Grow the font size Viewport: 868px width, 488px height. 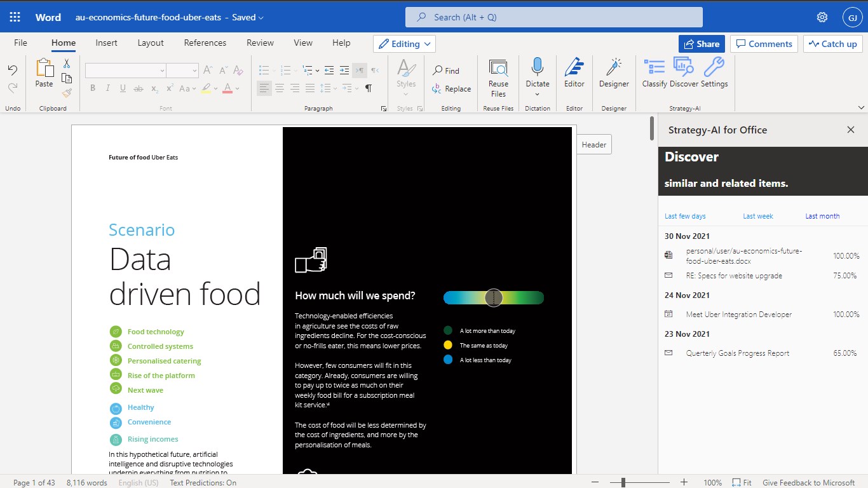pyautogui.click(x=208, y=71)
